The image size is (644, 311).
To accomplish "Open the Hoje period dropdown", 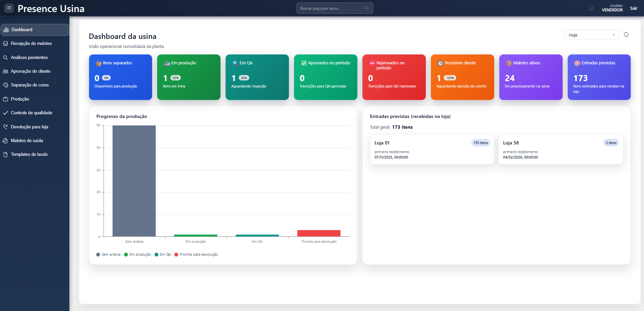I will coord(591,35).
